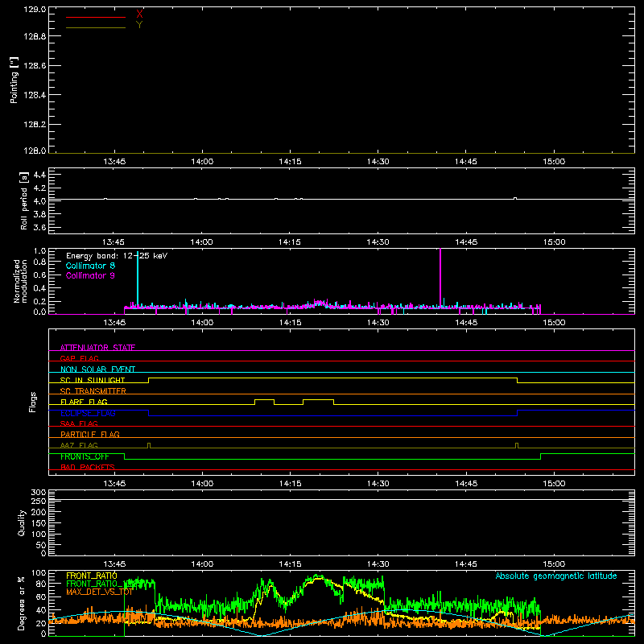This screenshot has height=644, width=644.
Task: Click the Absolute geomagnetic latitude label
Action: click(556, 576)
